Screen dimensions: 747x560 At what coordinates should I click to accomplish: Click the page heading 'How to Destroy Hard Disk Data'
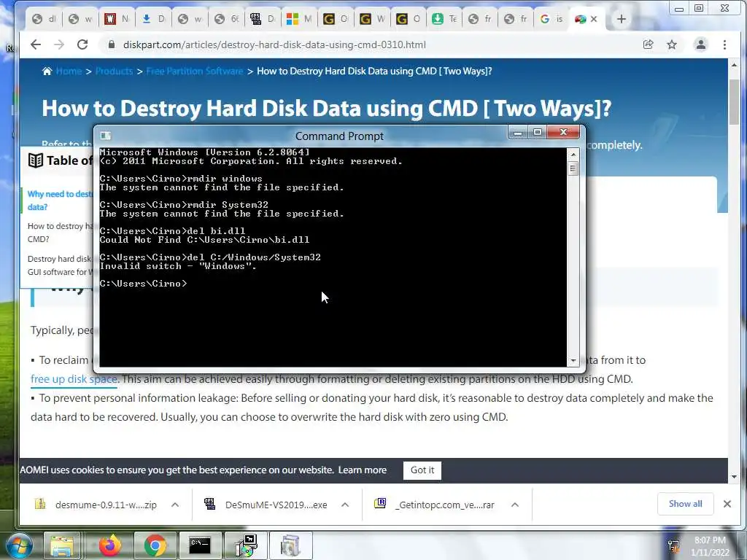(x=326, y=109)
